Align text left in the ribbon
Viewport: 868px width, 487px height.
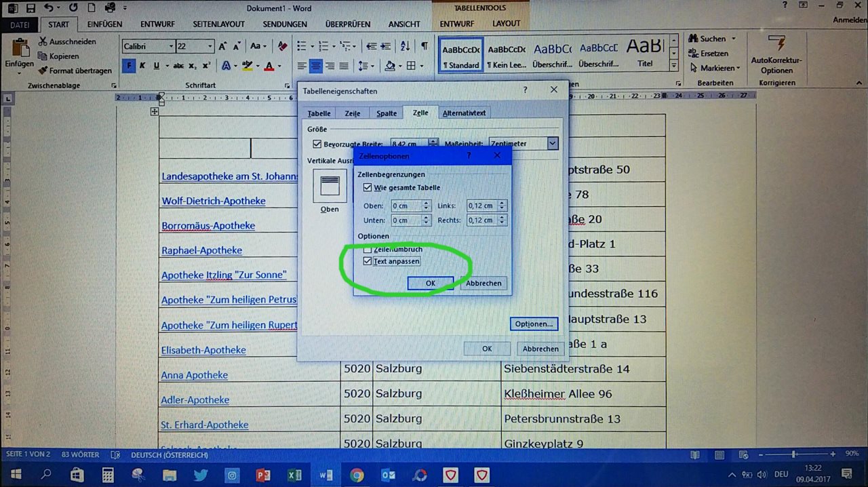pos(301,66)
